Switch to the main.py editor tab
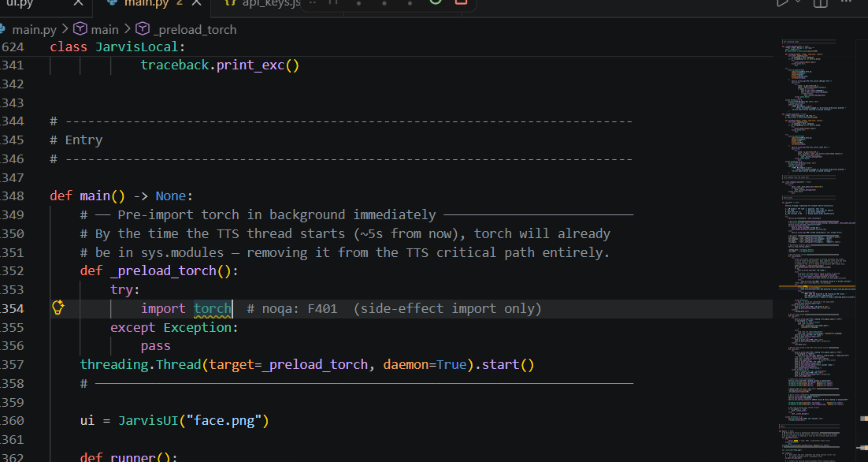Image resolution: width=868 pixels, height=462 pixels. coord(147,3)
